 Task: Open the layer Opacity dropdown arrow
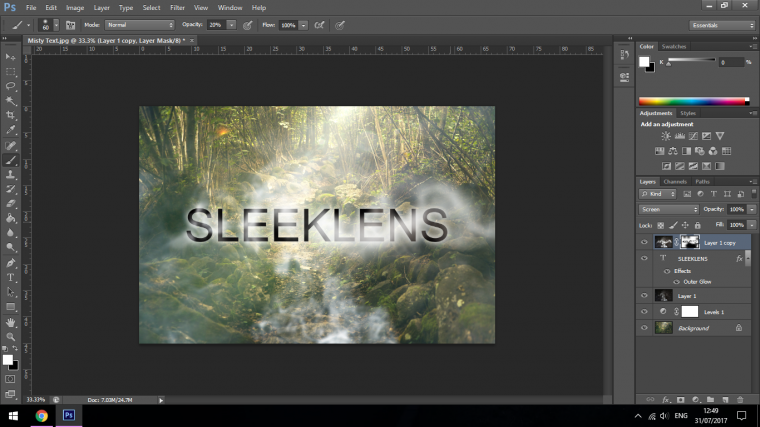click(x=752, y=209)
